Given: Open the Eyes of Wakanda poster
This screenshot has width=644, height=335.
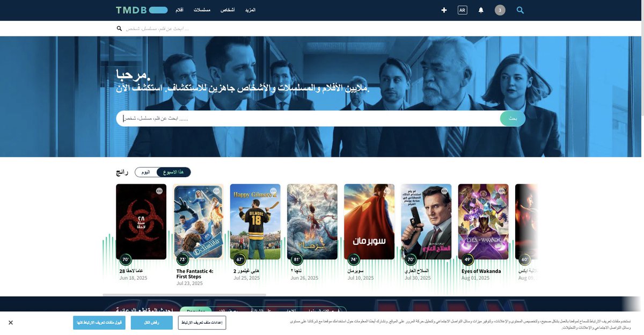Looking at the screenshot, I should (x=484, y=222).
